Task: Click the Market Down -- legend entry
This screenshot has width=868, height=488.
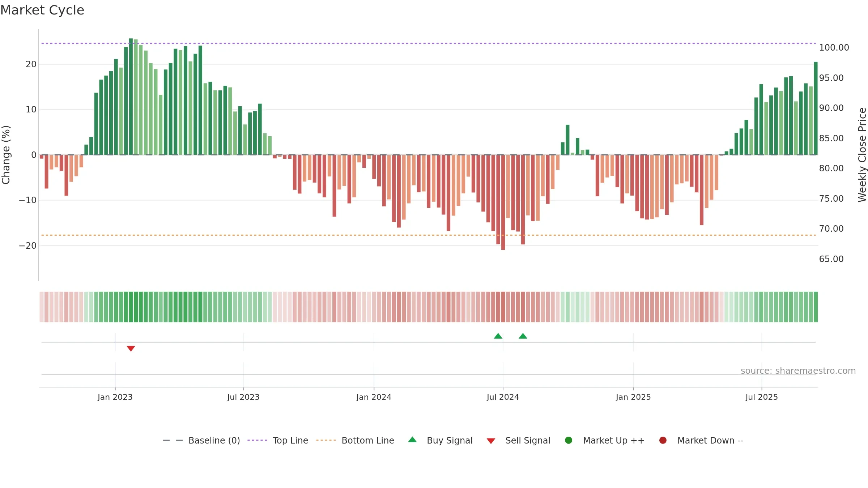Action: (701, 440)
